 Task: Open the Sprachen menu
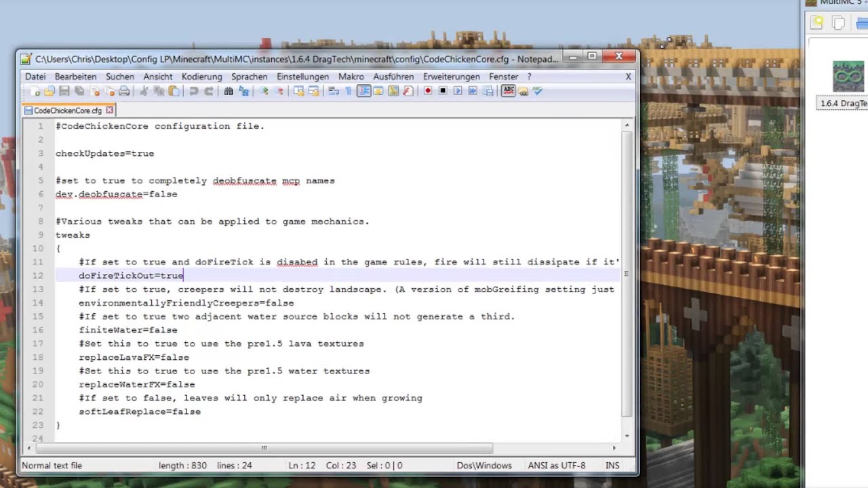(x=250, y=77)
